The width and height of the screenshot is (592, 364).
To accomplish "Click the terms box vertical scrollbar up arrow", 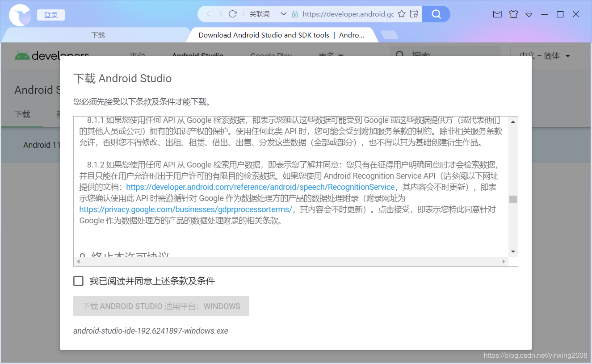I will (513, 121).
